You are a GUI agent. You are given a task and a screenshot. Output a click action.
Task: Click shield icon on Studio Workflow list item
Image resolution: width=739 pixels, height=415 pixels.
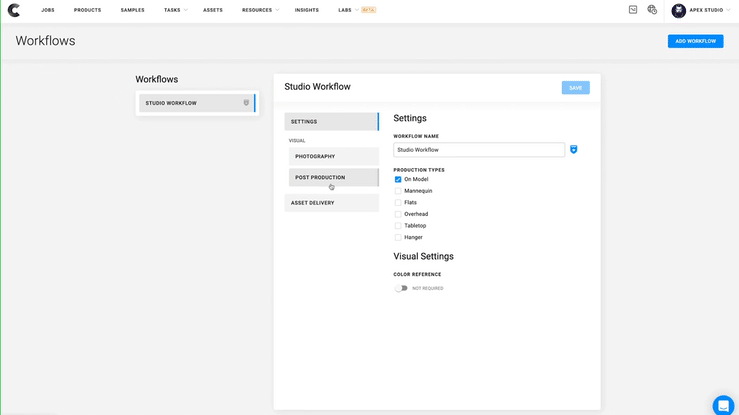[x=246, y=103]
